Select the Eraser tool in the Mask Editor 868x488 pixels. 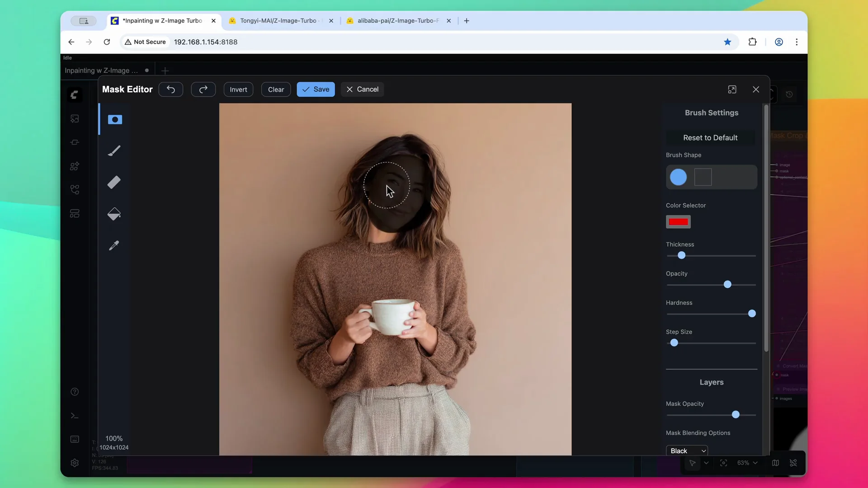(x=114, y=182)
